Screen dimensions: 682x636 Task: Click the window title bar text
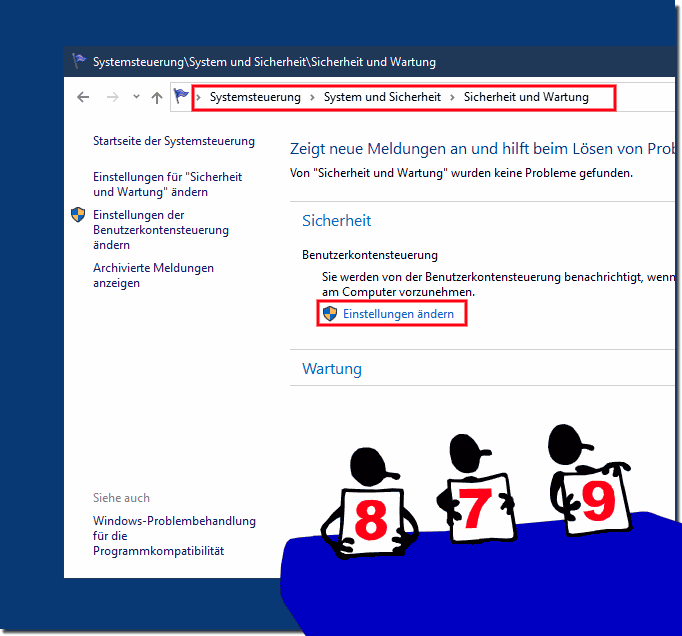264,62
